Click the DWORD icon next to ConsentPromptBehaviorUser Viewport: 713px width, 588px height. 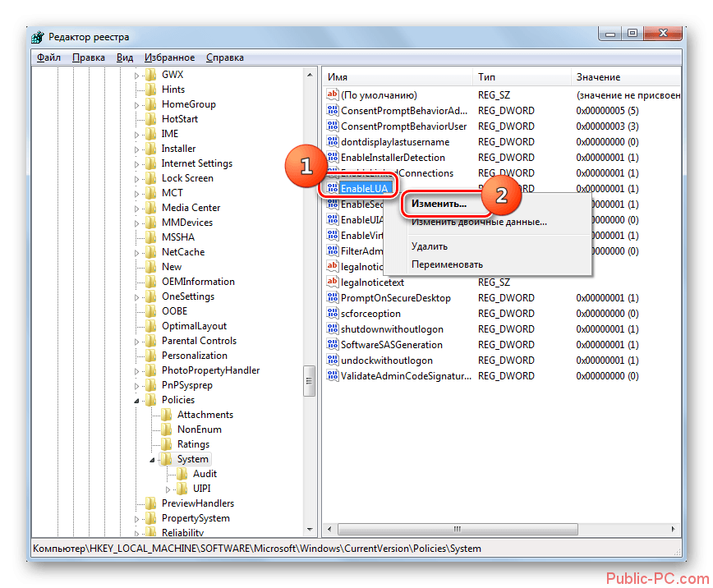[333, 126]
